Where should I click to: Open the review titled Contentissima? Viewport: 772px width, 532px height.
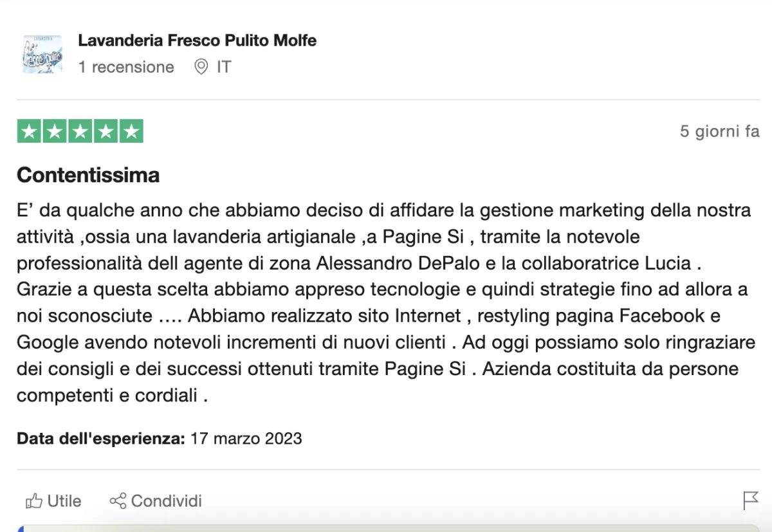point(88,175)
